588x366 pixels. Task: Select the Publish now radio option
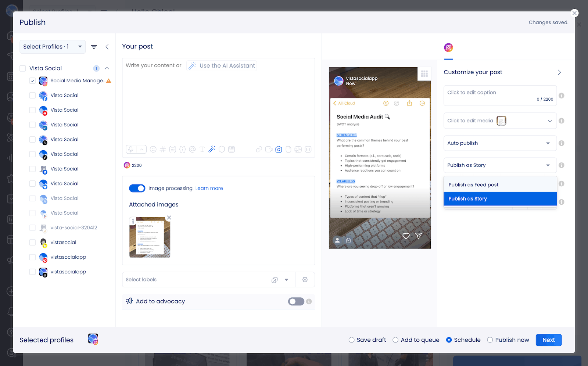[x=490, y=340]
